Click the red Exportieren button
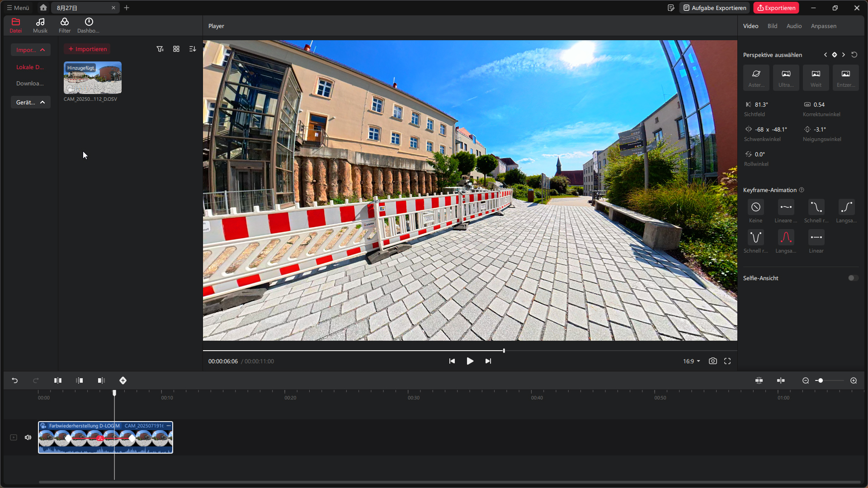This screenshot has width=868, height=488. pos(776,8)
